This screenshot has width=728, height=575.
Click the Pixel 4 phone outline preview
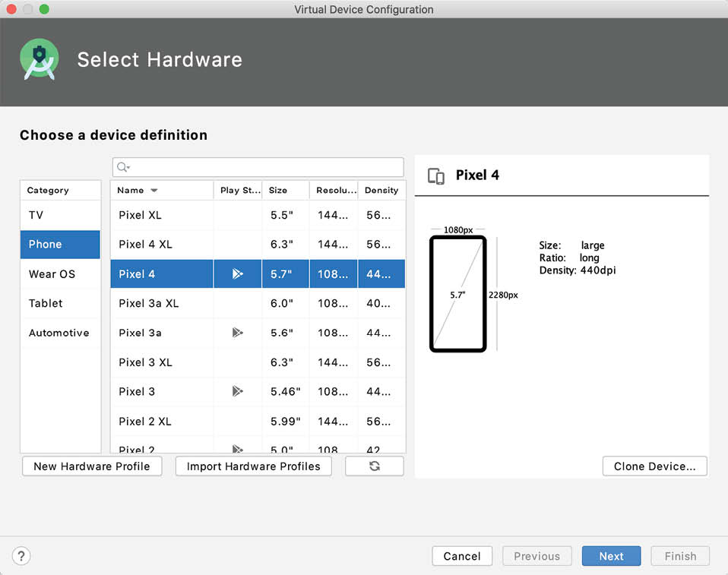(457, 294)
